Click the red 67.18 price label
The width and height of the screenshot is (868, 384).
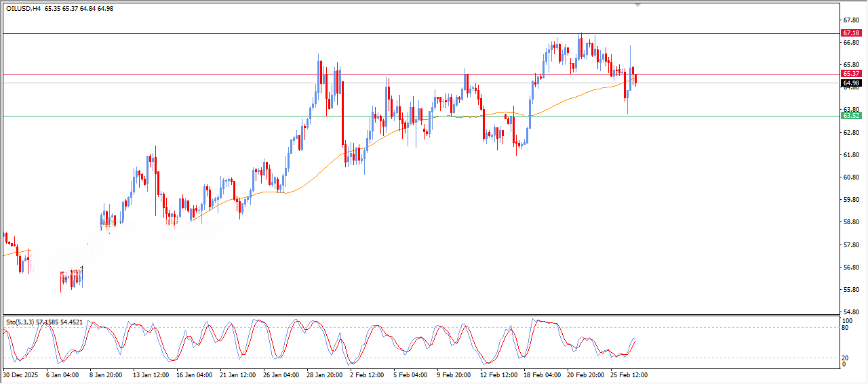(x=850, y=33)
